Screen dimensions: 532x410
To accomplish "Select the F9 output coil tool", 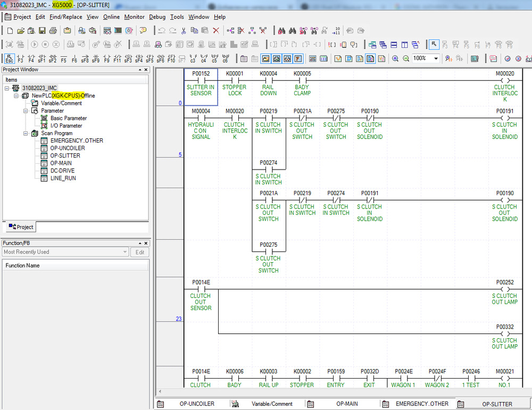I will 106,58.
